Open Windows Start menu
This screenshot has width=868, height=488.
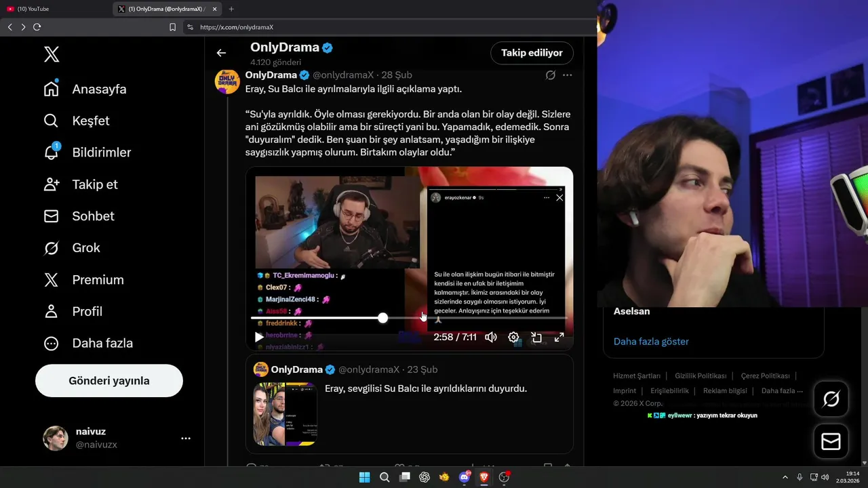click(364, 477)
